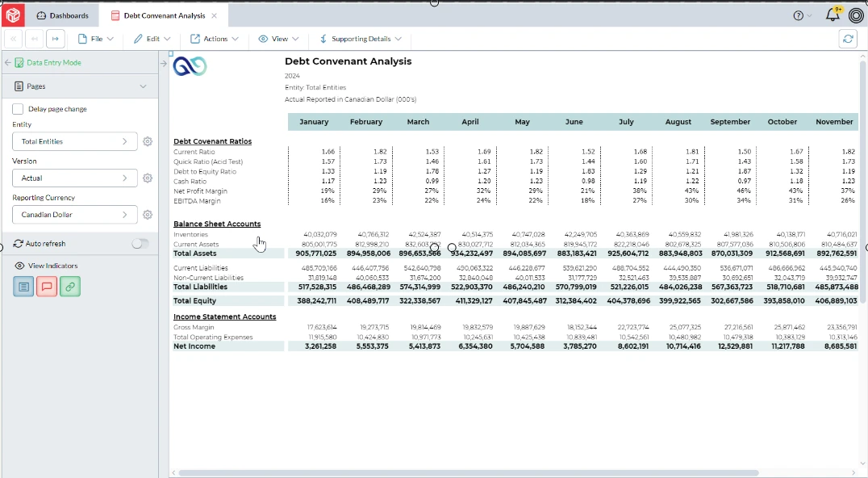Click the January column header

(x=314, y=122)
